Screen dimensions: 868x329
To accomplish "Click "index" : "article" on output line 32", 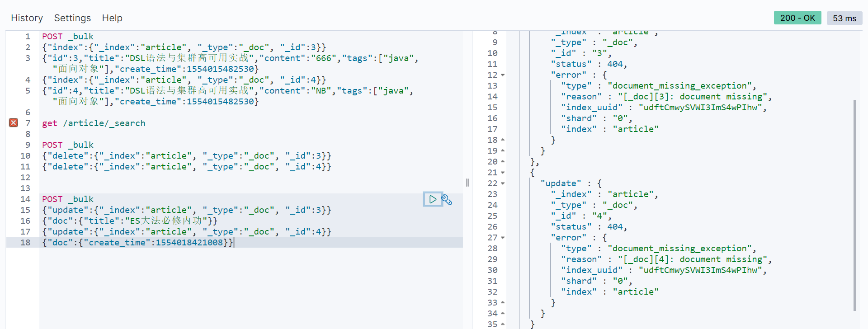I will (610, 292).
